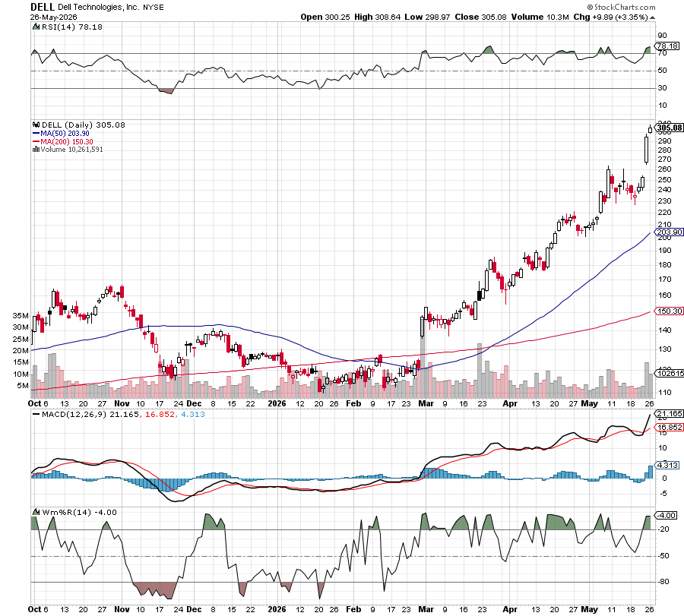Click the 10261591 volume axis tag
Viewport: 684px width, 616px height.
(x=670, y=373)
